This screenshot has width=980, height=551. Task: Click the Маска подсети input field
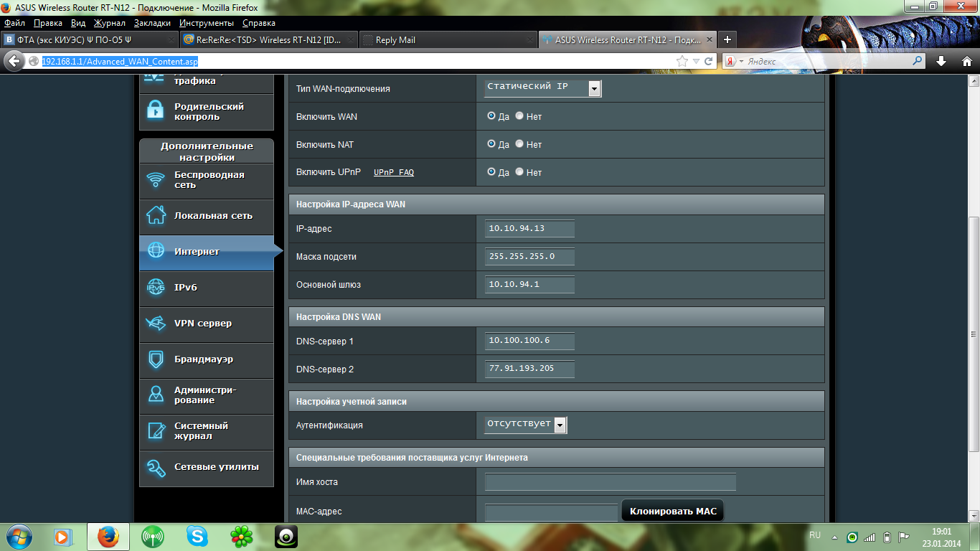pos(530,256)
